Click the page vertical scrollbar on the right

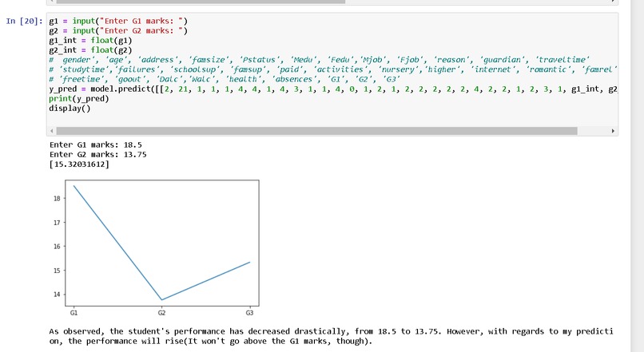(x=637, y=176)
